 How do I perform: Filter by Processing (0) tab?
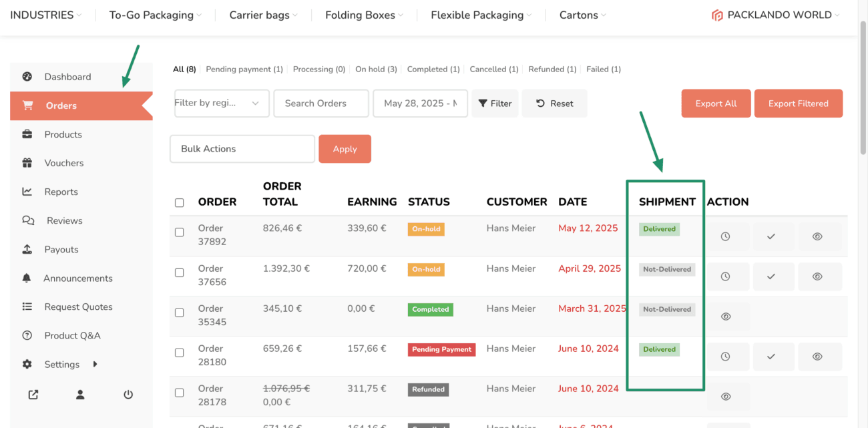coord(319,69)
